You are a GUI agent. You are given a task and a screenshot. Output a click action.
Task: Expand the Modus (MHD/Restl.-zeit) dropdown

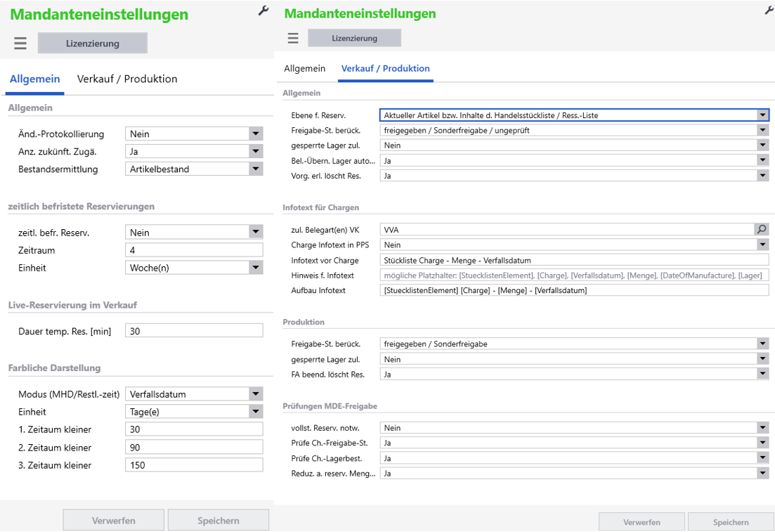pos(256,394)
